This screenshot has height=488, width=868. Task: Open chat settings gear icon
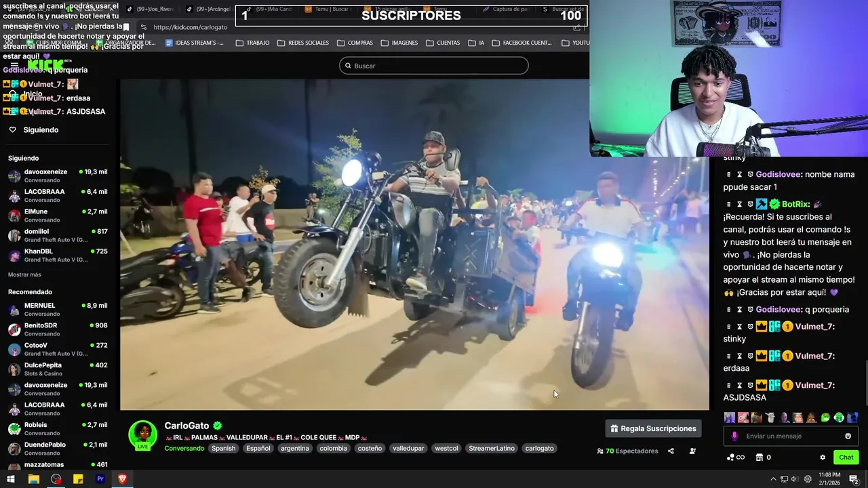click(x=823, y=457)
